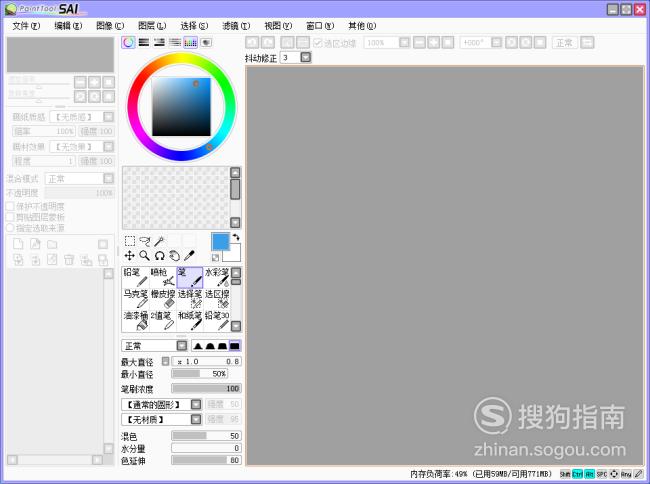Adjust the 最小直径 slider
Screen dimensions: 650x484
tap(199, 374)
